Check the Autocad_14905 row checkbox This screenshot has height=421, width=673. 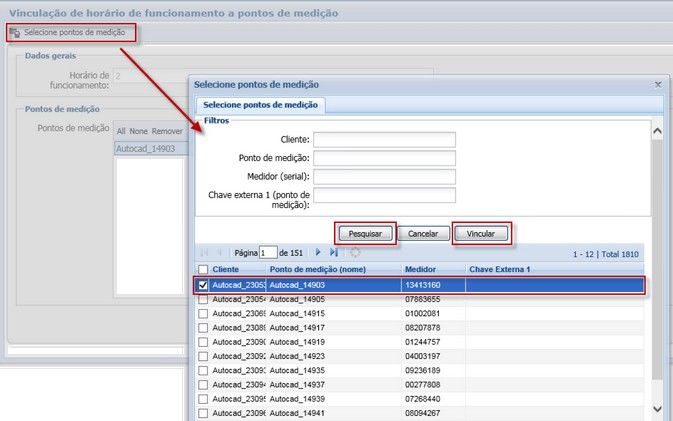pos(204,299)
